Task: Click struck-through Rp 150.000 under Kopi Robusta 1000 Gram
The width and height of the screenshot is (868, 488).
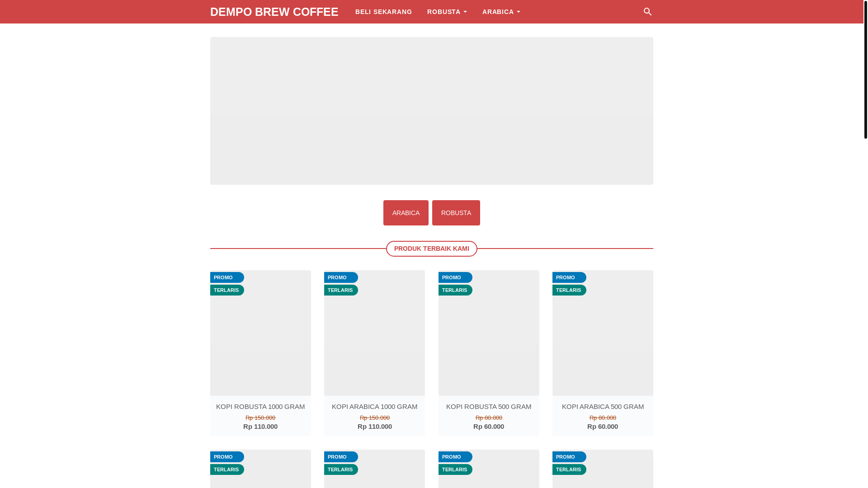Action: [x=260, y=418]
